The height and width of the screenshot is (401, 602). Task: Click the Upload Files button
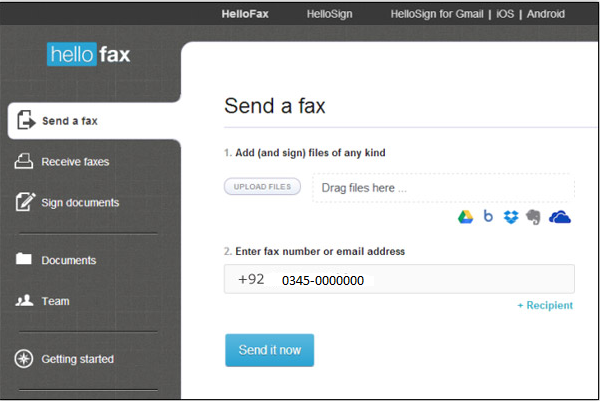click(262, 187)
